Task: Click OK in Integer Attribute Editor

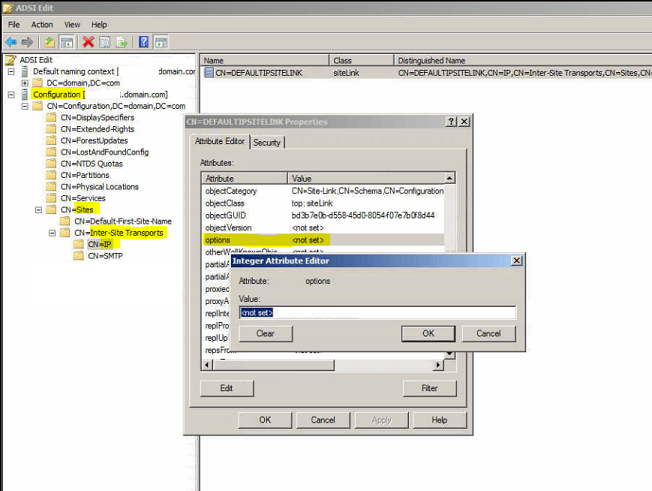Action: coord(428,333)
